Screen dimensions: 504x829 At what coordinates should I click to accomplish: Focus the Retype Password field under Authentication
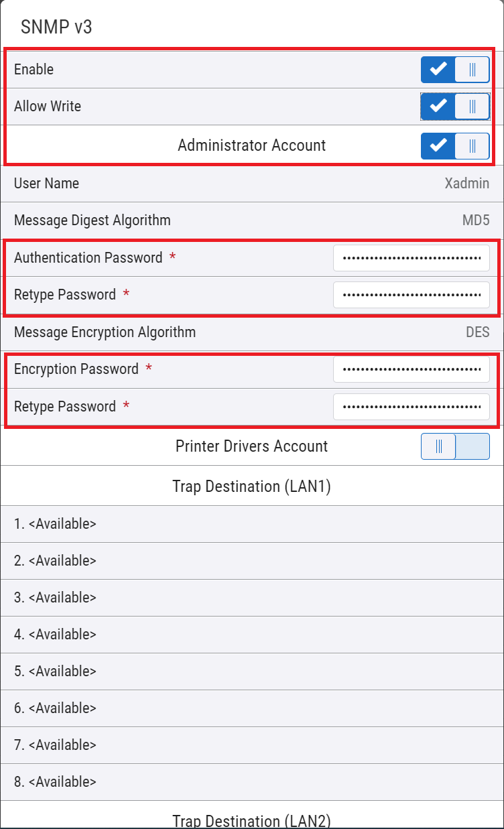411,295
